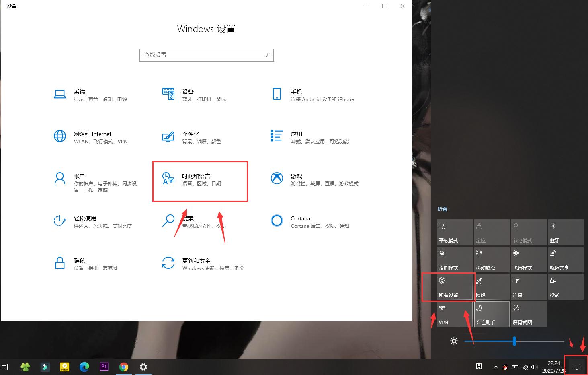Toggle 平板模式 quick action
The image size is (588, 375).
point(455,232)
